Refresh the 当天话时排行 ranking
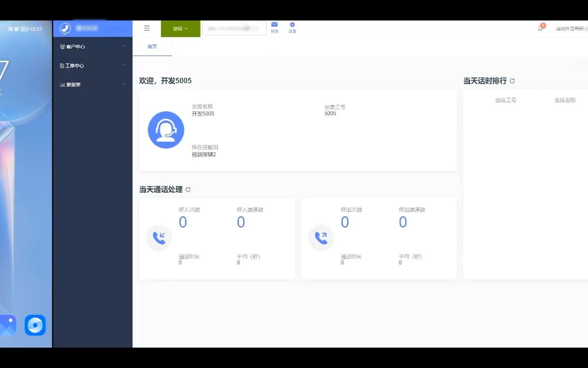 (512, 81)
